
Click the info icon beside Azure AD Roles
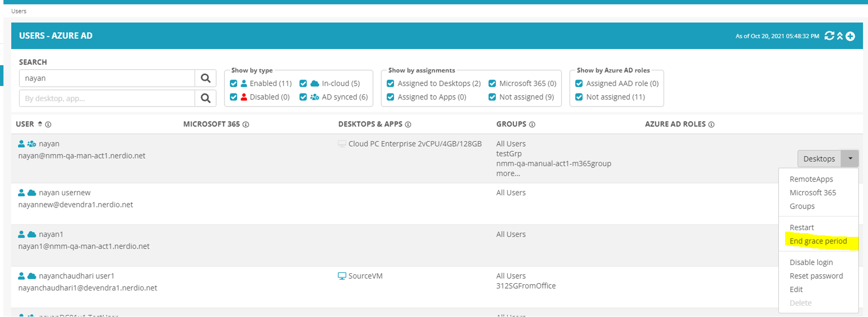(711, 125)
